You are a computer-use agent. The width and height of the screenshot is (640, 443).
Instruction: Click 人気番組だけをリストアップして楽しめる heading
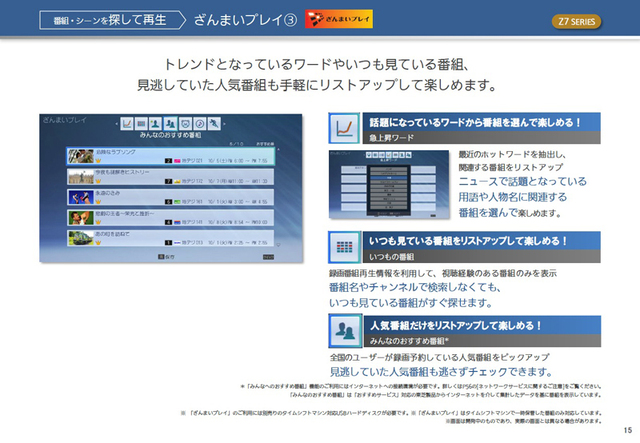pos(456,325)
